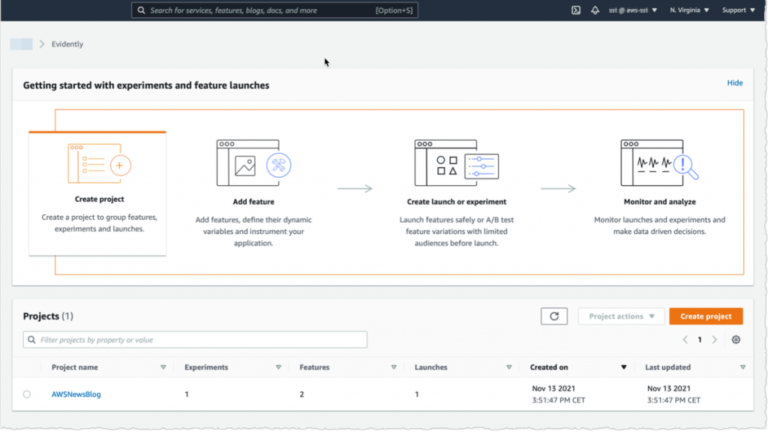Image resolution: width=768 pixels, height=432 pixels.
Task: Go to previous page of projects
Action: 685,340
